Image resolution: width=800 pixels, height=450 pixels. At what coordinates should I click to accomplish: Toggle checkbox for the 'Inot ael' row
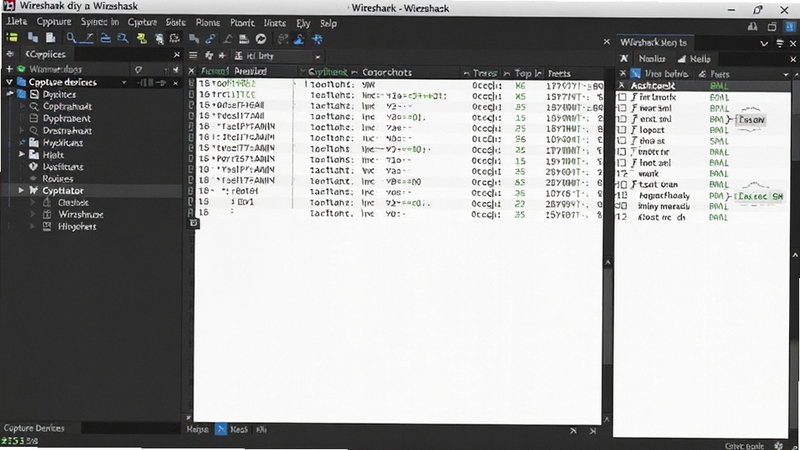622,163
